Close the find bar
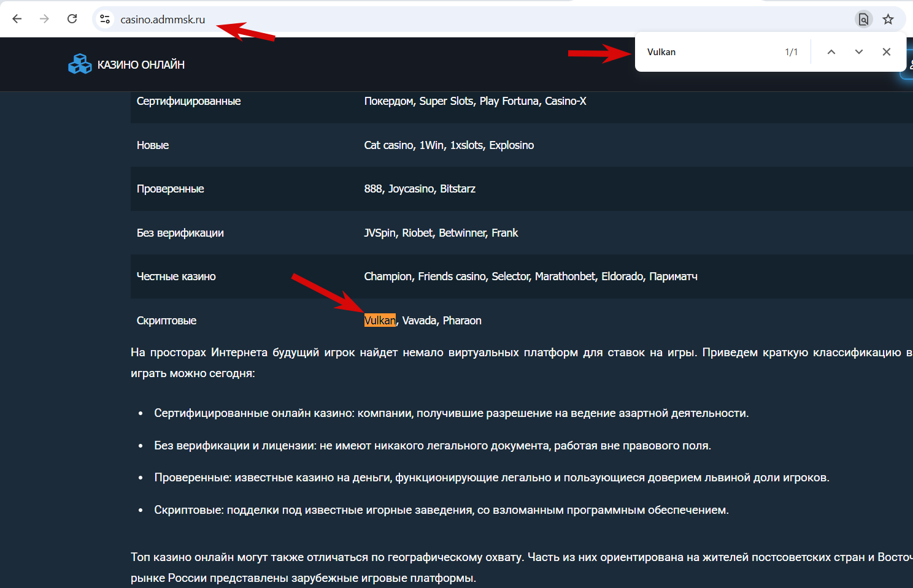Viewport: 913px width, 588px height. pos(887,52)
